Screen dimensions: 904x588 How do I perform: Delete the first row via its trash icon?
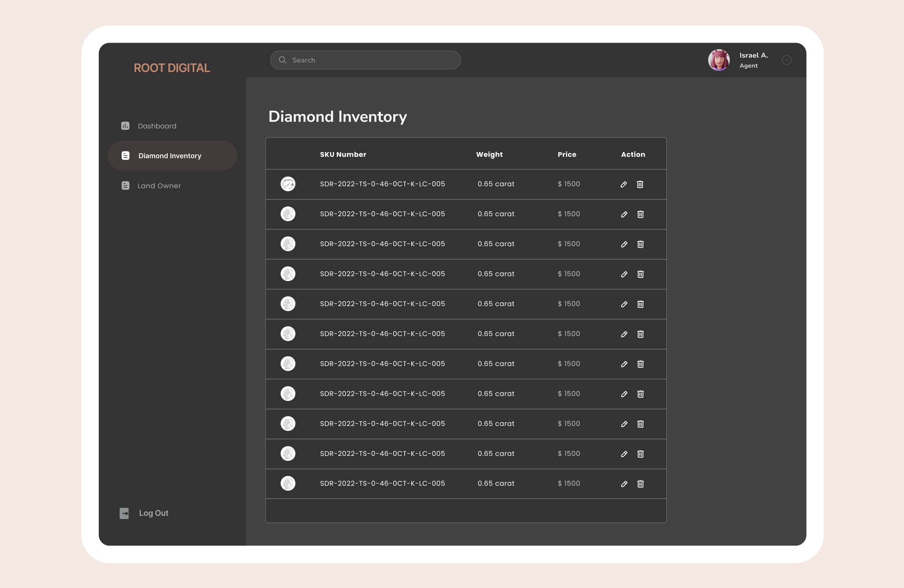click(640, 184)
